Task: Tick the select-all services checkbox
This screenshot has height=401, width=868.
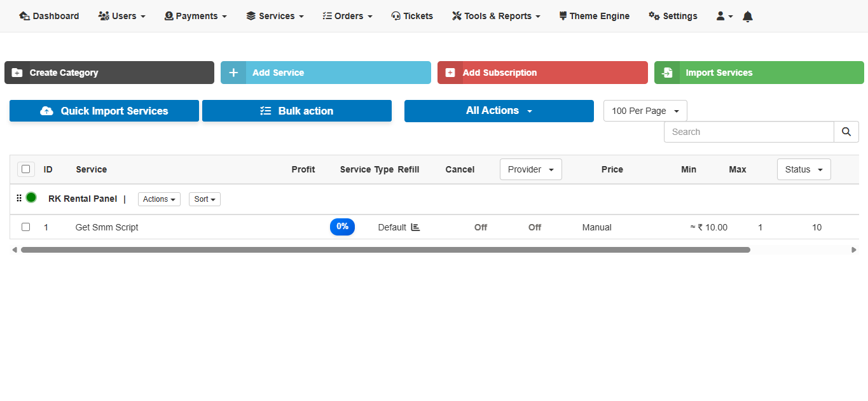Action: tap(26, 169)
